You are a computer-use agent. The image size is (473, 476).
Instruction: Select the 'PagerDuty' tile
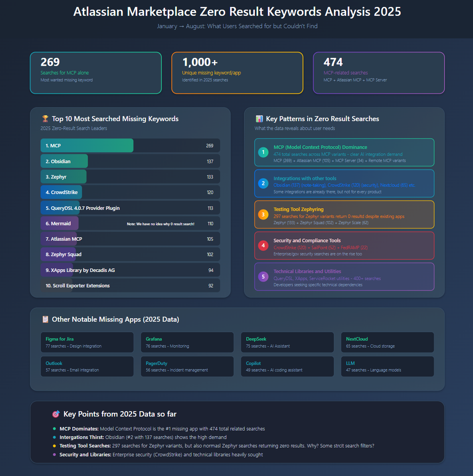pyautogui.click(x=187, y=366)
